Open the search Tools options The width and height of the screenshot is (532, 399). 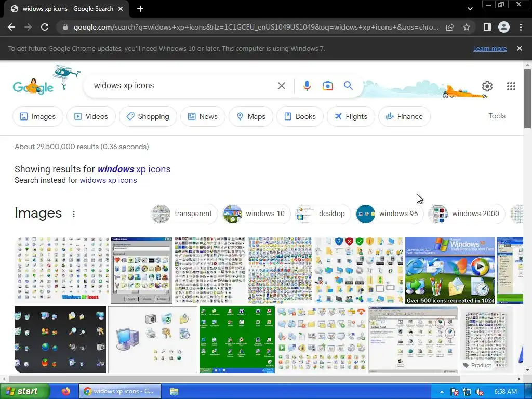tap(497, 116)
